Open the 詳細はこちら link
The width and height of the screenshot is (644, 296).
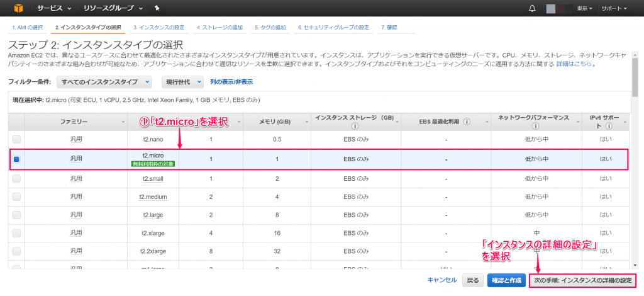tap(575, 64)
